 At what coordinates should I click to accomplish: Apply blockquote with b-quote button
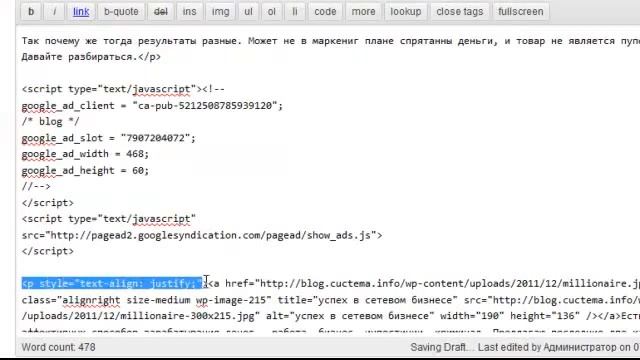click(121, 11)
